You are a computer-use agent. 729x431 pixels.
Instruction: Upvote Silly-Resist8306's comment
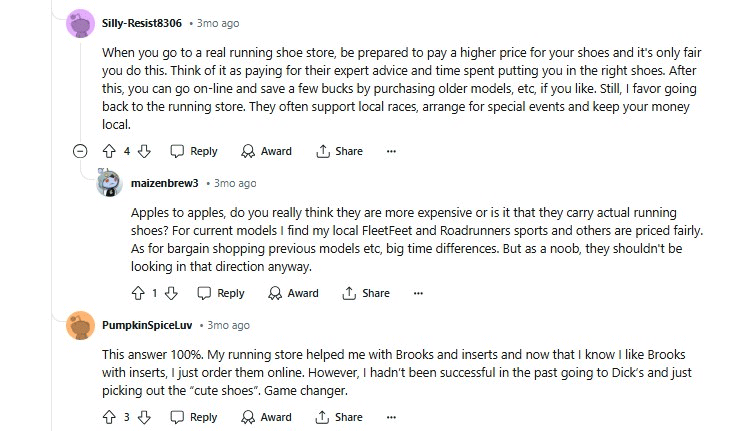(109, 151)
